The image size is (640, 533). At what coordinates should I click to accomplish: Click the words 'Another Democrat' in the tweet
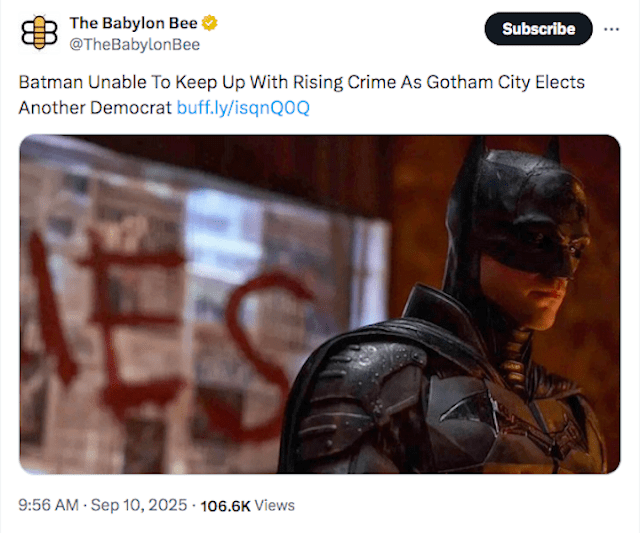click(x=95, y=107)
